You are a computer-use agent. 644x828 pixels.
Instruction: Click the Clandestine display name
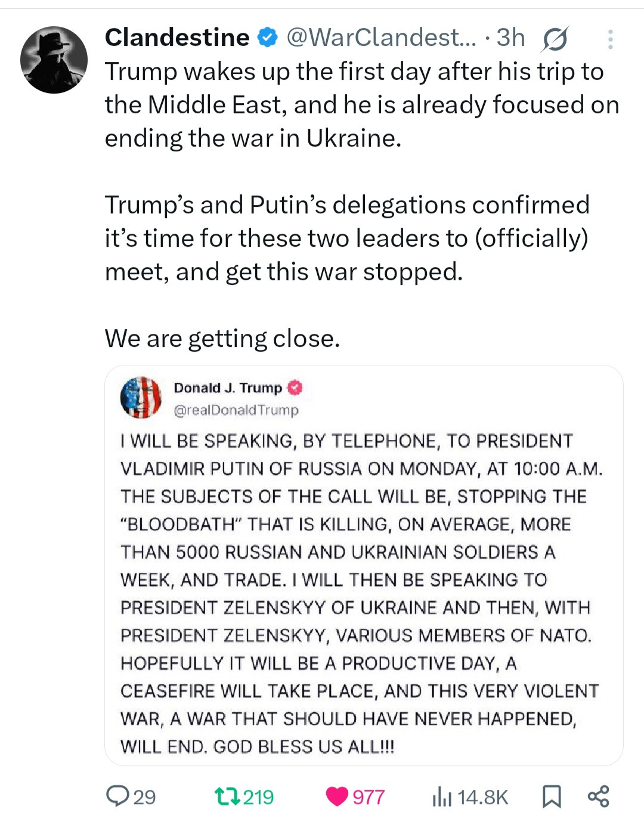(177, 38)
